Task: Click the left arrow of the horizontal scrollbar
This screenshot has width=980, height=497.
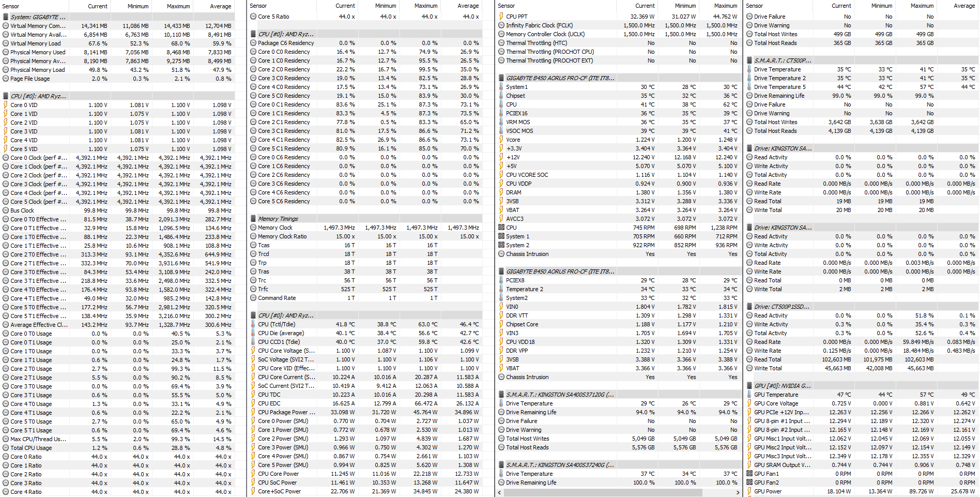Action: 500,493
